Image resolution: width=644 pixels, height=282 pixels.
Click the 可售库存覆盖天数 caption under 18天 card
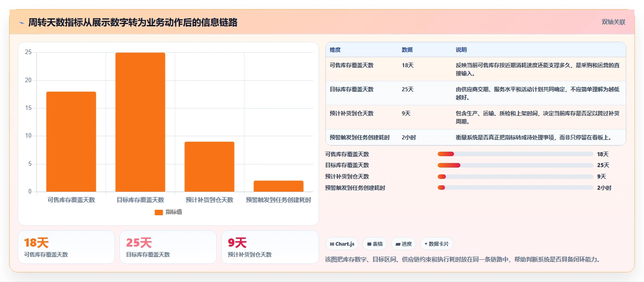46,255
